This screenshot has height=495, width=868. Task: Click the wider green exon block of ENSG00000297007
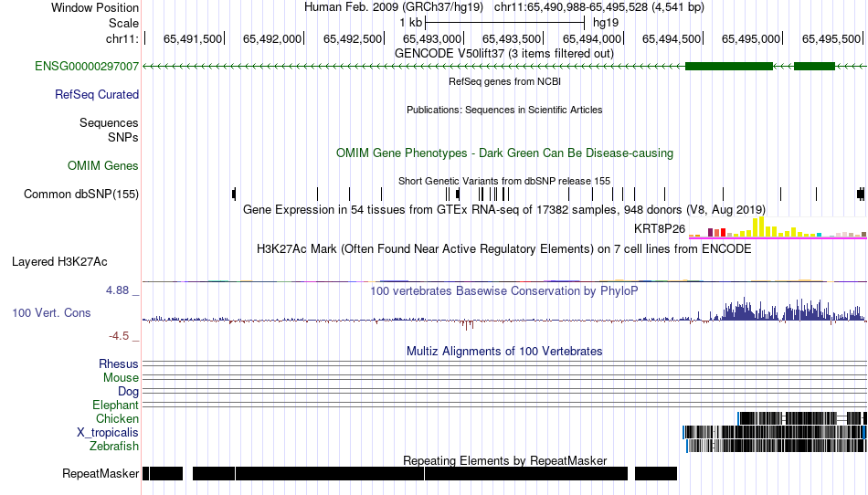tap(728, 67)
